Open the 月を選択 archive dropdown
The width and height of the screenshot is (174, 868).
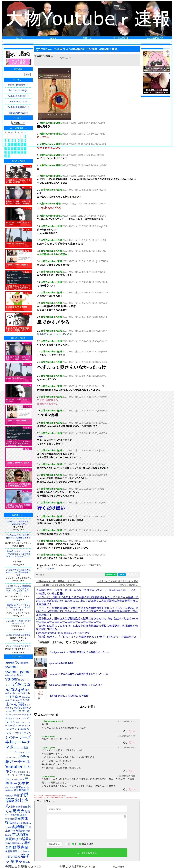click(x=18, y=123)
